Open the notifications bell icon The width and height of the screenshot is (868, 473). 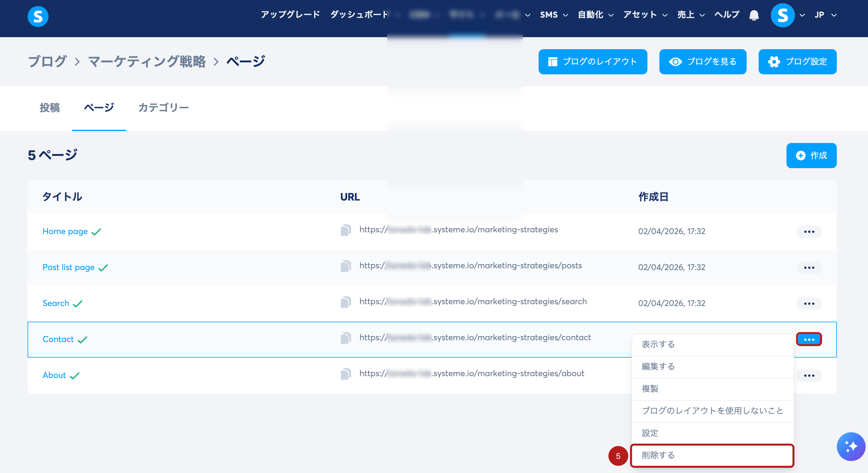click(x=754, y=15)
